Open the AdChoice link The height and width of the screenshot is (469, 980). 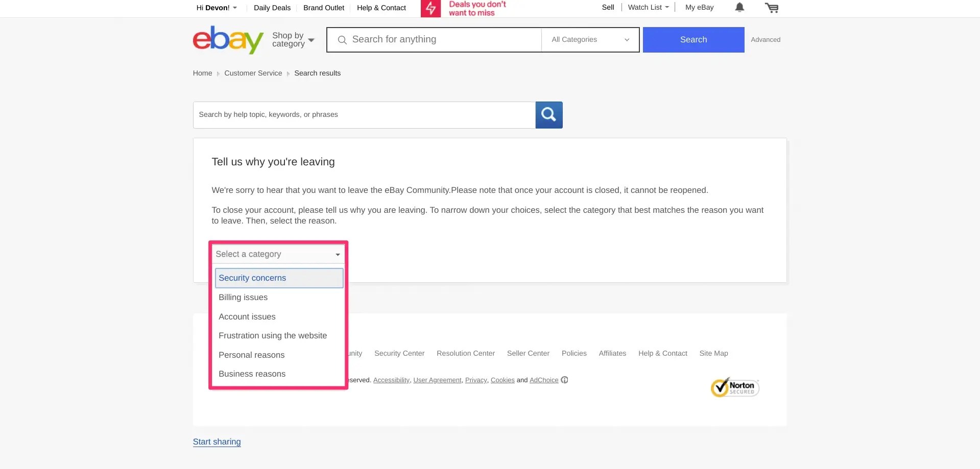click(x=544, y=380)
